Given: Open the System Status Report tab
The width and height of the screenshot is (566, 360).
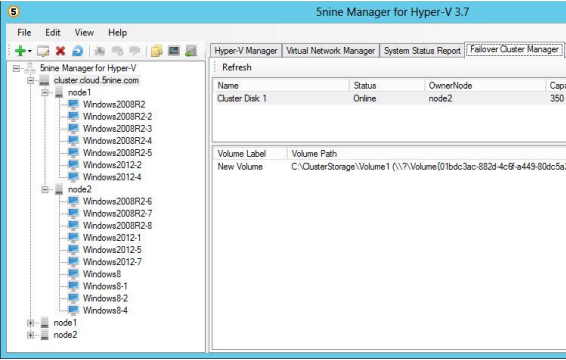Looking at the screenshot, I should [x=422, y=51].
